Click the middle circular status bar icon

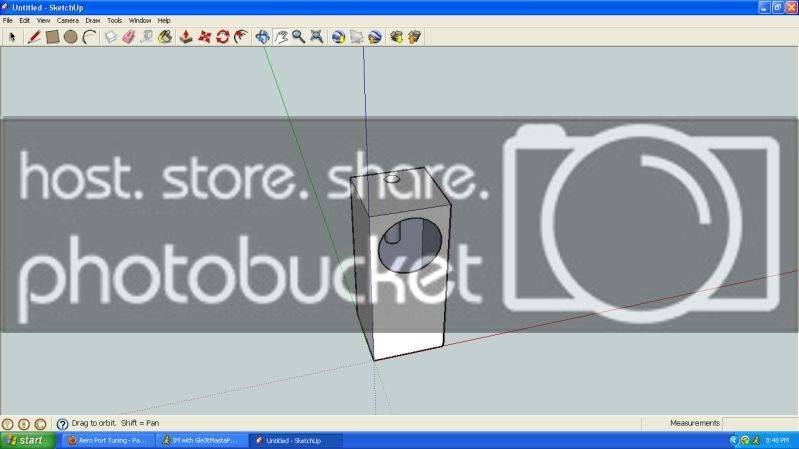pos(24,424)
